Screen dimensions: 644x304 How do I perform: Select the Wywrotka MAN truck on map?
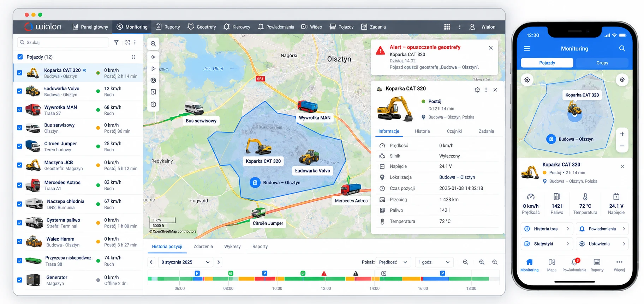[308, 106]
